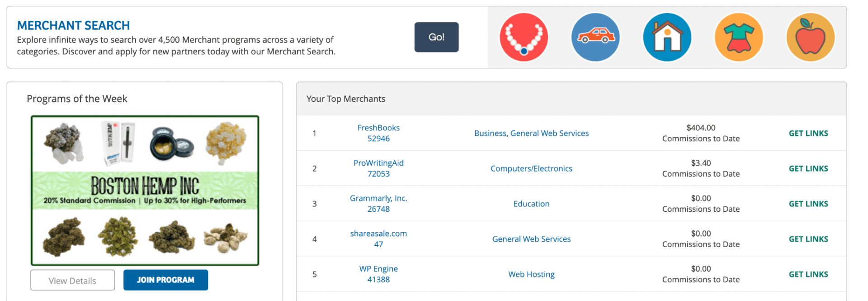Click the $404.00 commissions value

[x=701, y=128]
